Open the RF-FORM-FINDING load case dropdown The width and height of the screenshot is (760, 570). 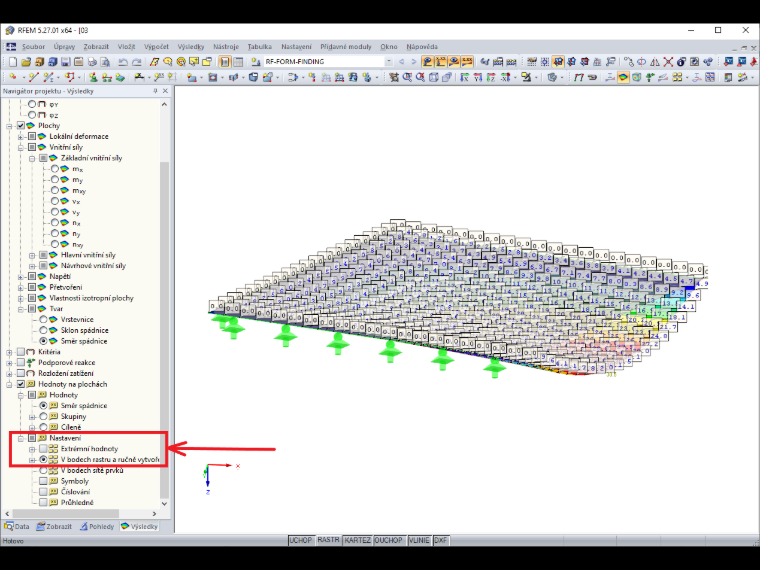click(x=389, y=62)
